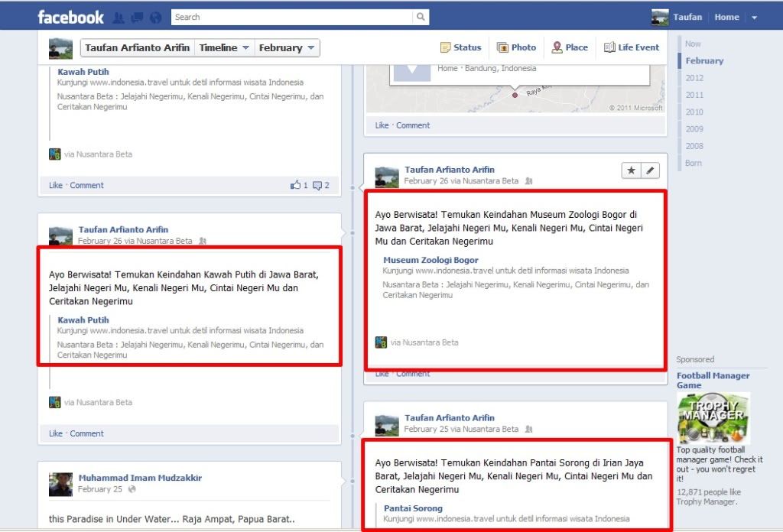Open the account dropdown arrow next to Home
The height and width of the screenshot is (532, 783).
point(755,18)
